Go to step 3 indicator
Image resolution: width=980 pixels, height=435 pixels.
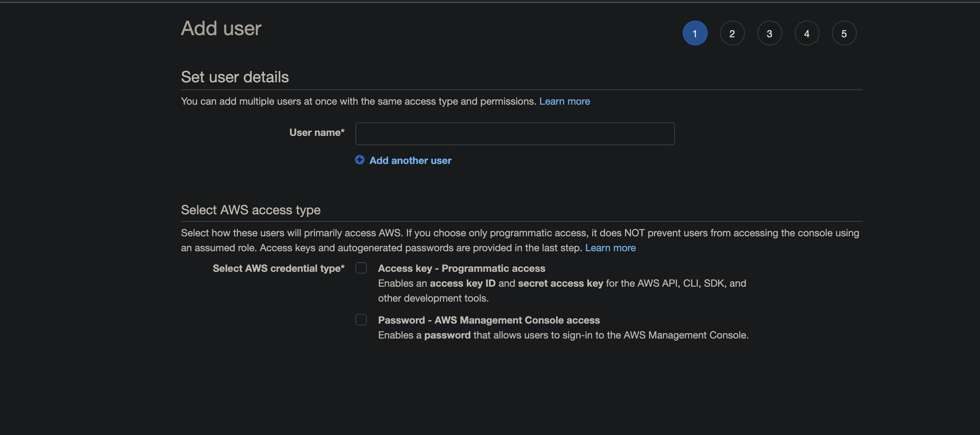[x=769, y=33]
